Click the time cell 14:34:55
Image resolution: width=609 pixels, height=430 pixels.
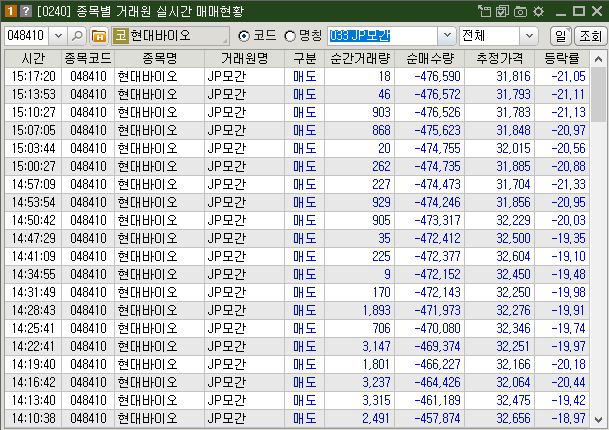(x=33, y=275)
